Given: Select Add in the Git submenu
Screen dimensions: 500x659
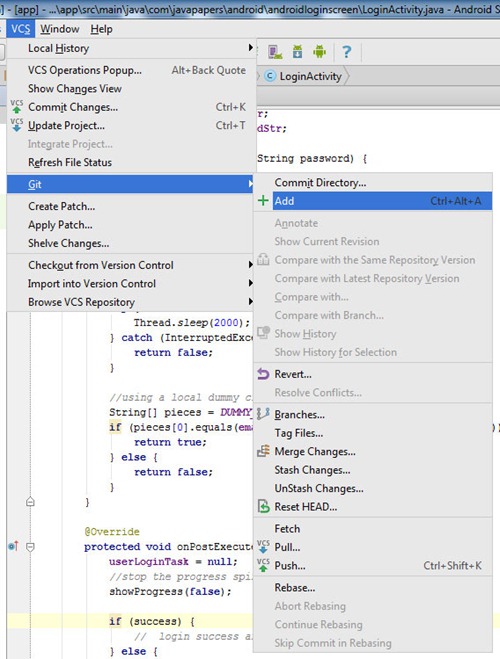Looking at the screenshot, I should pyautogui.click(x=373, y=201).
